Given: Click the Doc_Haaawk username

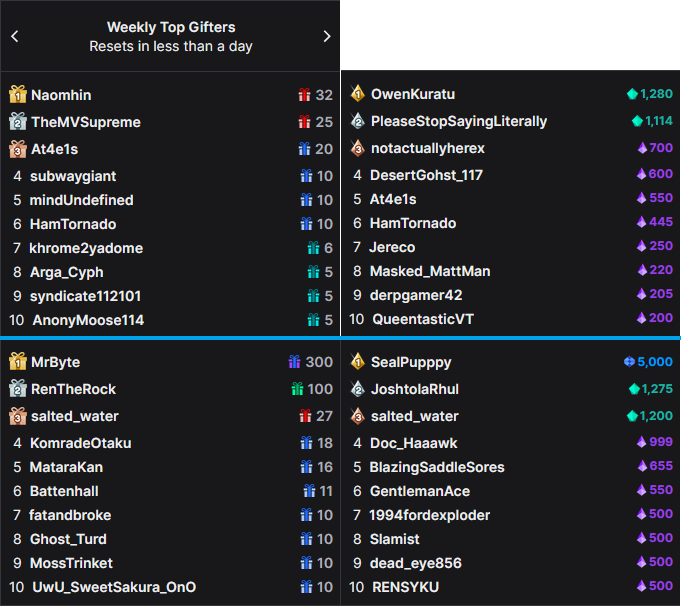Looking at the screenshot, I should pos(413,443).
